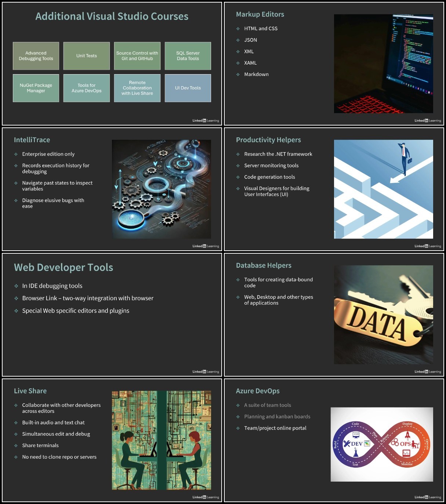Click Planning and kanban boards bullet
The width and height of the screenshot is (446, 504).
tap(277, 417)
